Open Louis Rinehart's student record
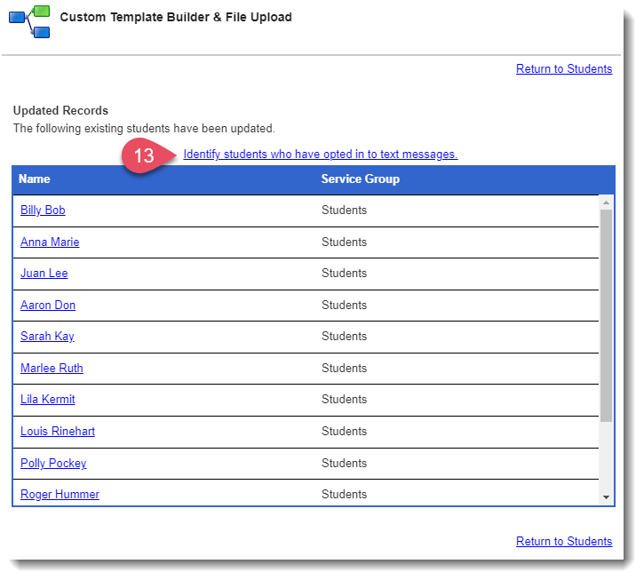This screenshot has width=644, height=580. pos(58,431)
